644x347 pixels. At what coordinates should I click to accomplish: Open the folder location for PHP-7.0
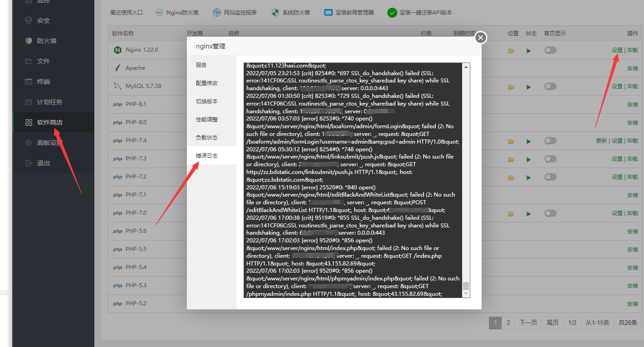[511, 213]
